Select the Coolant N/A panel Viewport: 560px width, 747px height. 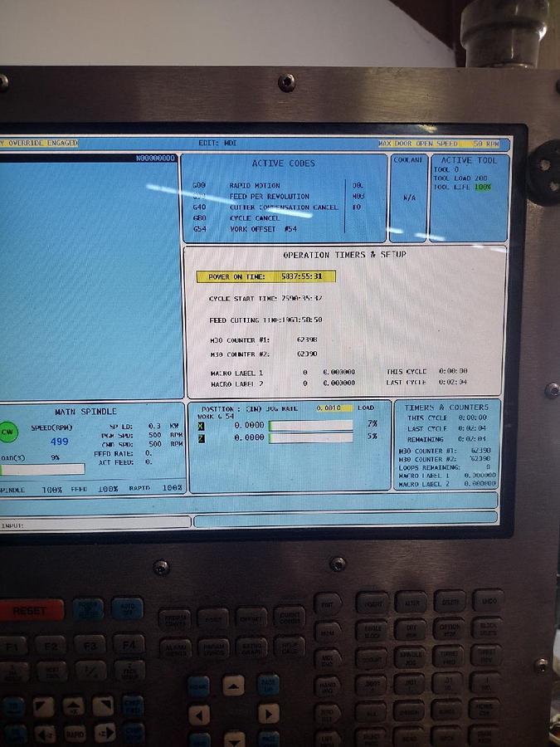click(408, 198)
